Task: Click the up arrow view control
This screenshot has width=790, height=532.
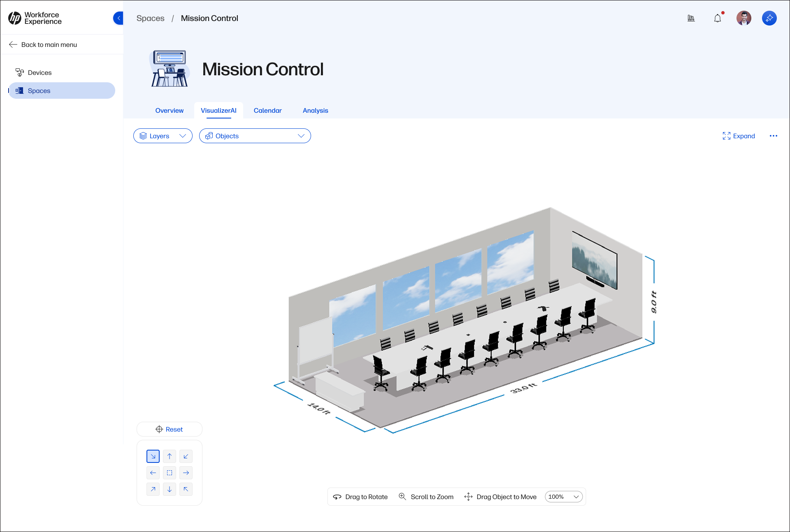Action: click(170, 456)
